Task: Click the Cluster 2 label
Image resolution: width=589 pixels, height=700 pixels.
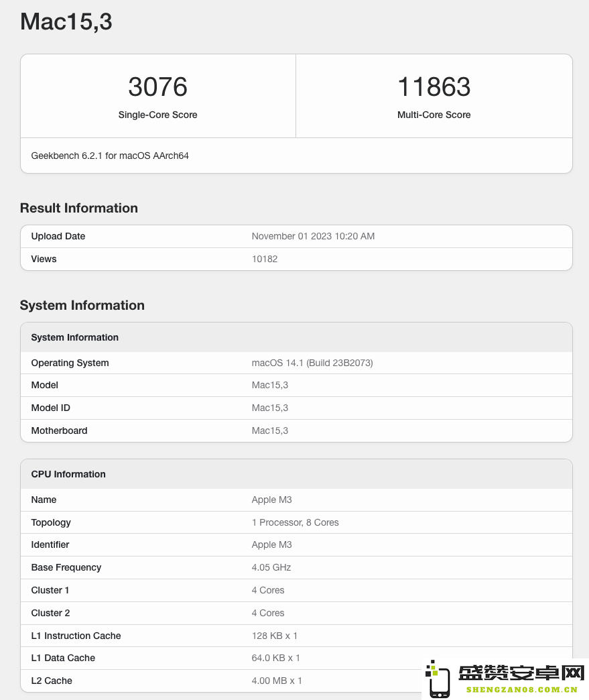Action: point(50,613)
